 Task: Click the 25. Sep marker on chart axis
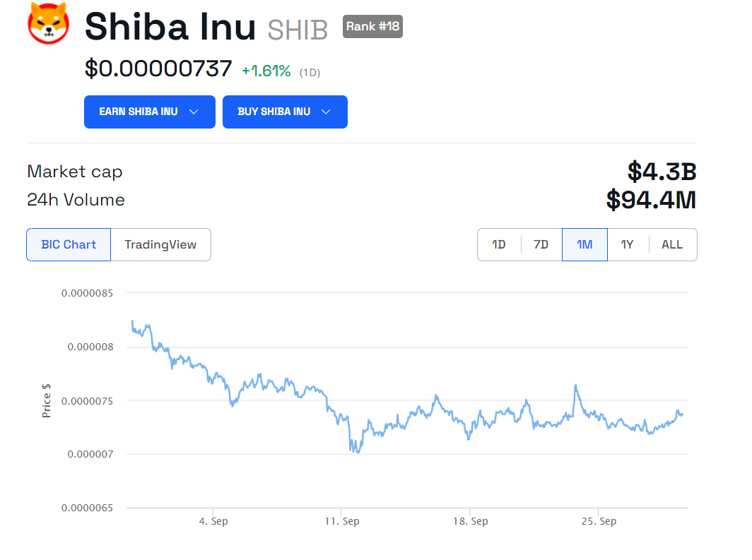click(599, 521)
